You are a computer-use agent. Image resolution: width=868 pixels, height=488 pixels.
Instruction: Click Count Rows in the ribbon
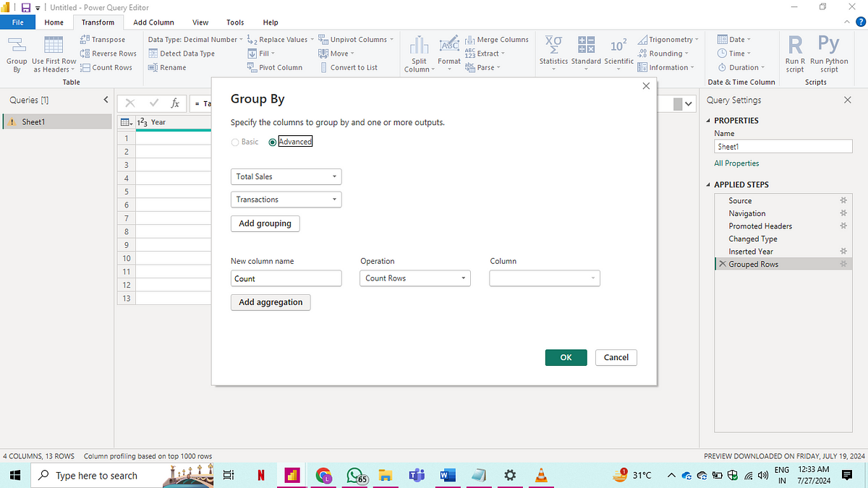pos(106,67)
